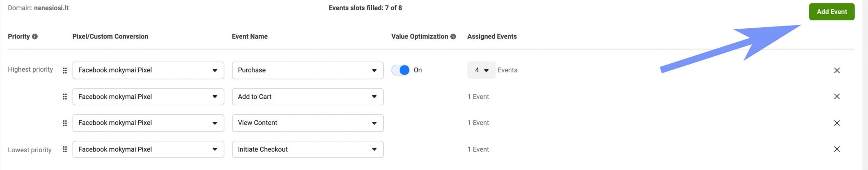Delete the View Content event row

[836, 123]
